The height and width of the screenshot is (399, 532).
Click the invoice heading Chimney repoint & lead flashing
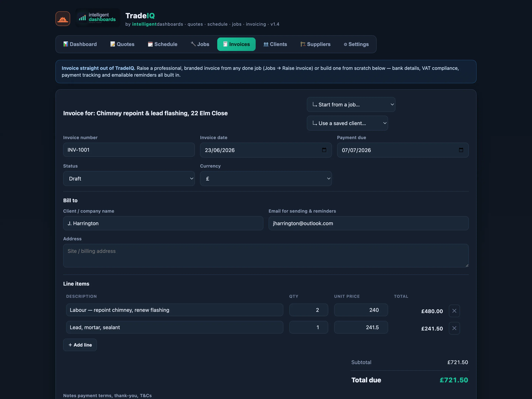point(145,113)
